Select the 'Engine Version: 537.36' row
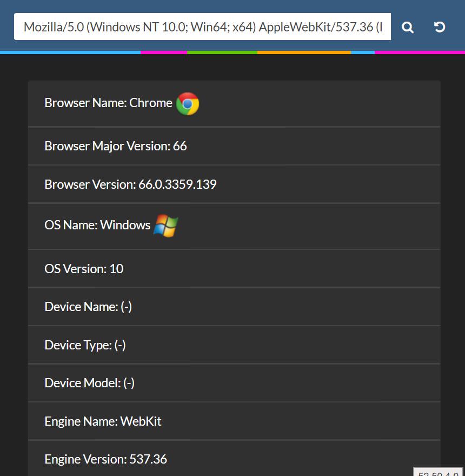 (x=234, y=459)
